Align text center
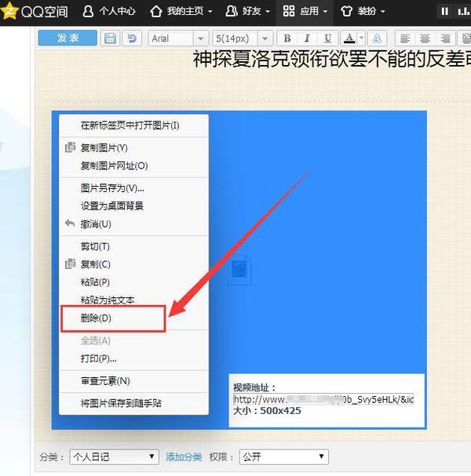 point(425,38)
